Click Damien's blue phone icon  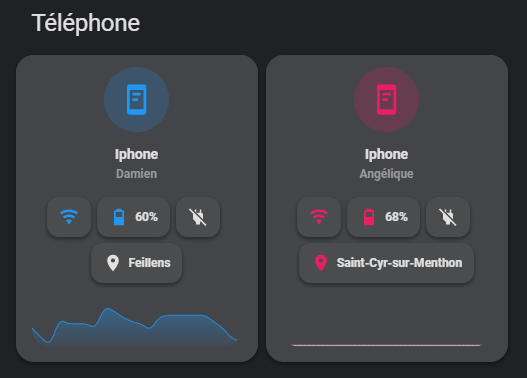[136, 99]
